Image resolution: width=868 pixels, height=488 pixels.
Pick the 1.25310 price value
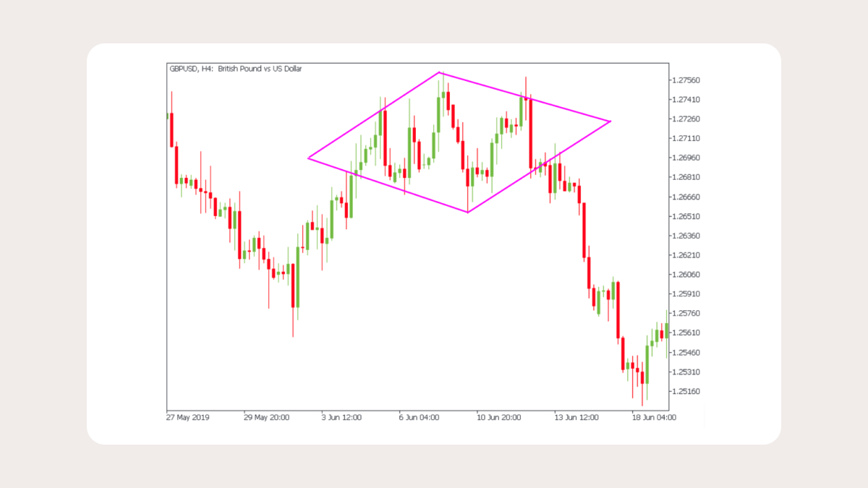click(686, 372)
